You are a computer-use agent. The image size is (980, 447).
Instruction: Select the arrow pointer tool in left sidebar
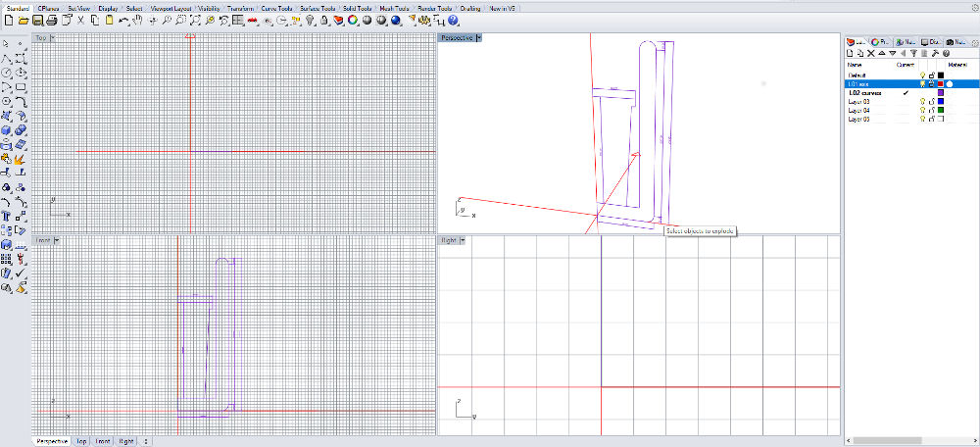point(6,44)
